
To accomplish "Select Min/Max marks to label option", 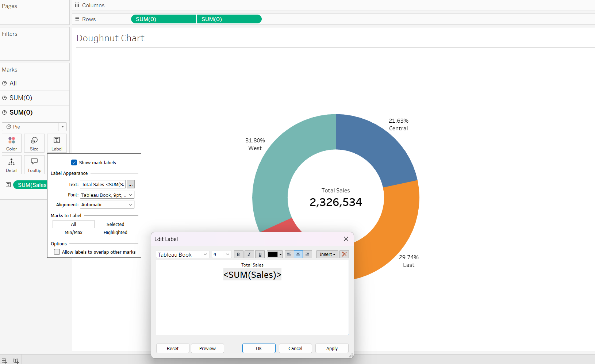I will (73, 233).
